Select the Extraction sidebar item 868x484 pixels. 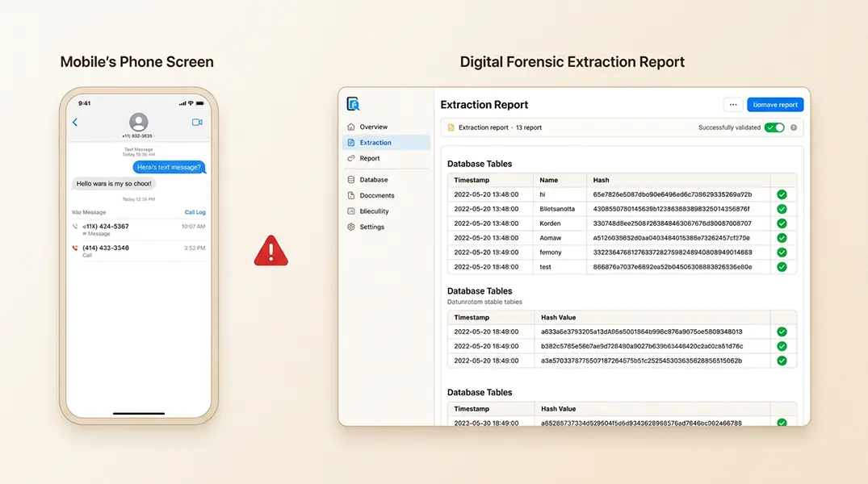point(375,143)
